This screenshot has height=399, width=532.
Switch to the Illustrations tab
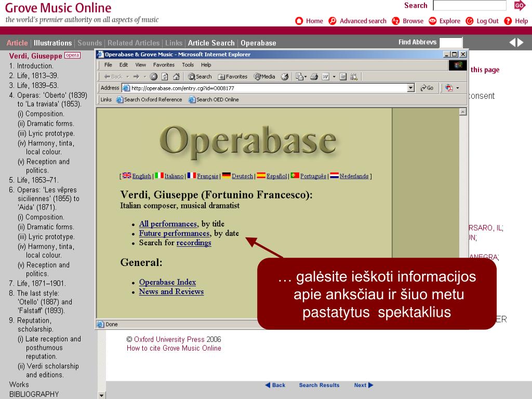[52, 43]
